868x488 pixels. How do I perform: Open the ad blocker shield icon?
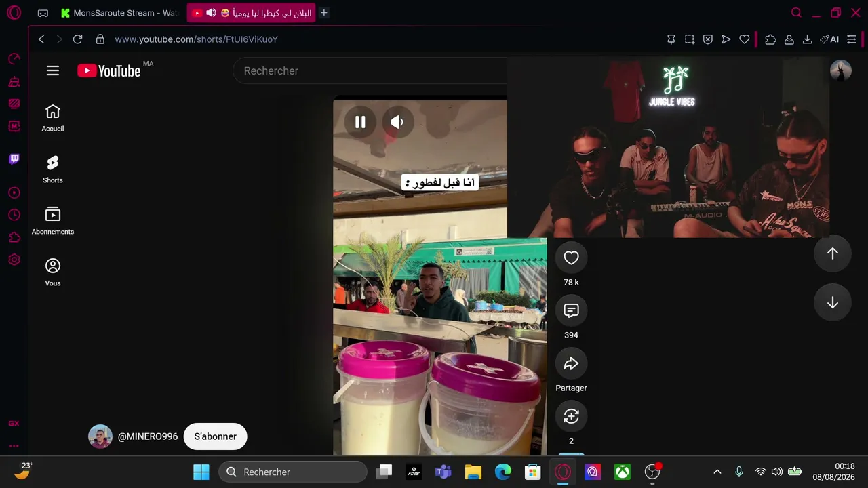[x=708, y=39]
